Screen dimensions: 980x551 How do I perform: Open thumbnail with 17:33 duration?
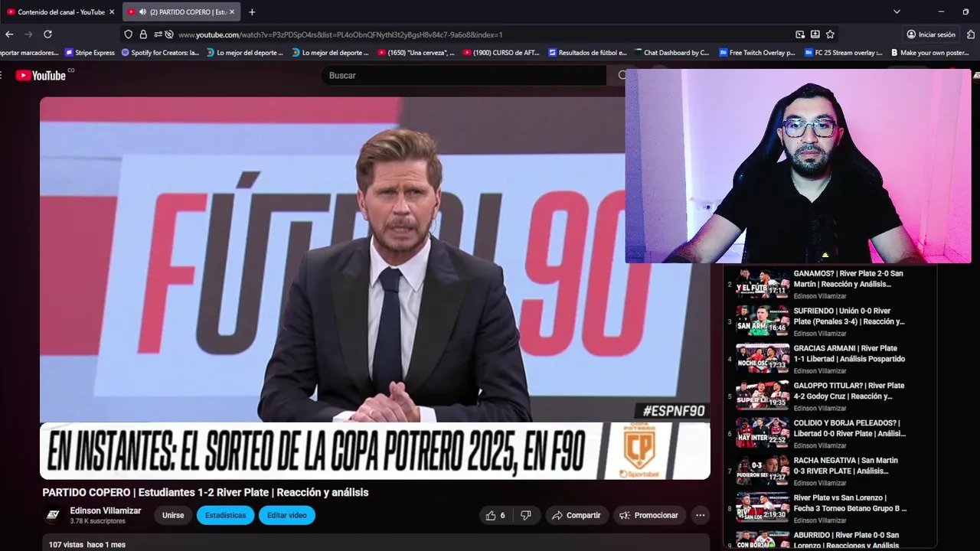763,357
